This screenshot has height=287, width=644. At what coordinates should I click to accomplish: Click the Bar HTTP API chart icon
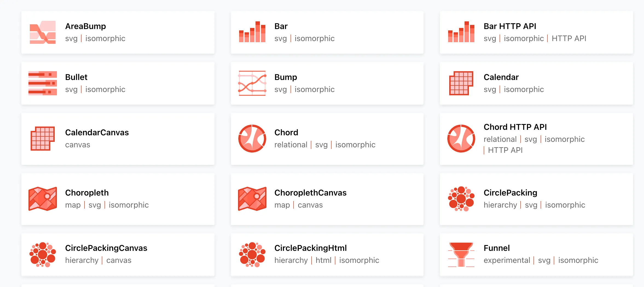tap(461, 32)
